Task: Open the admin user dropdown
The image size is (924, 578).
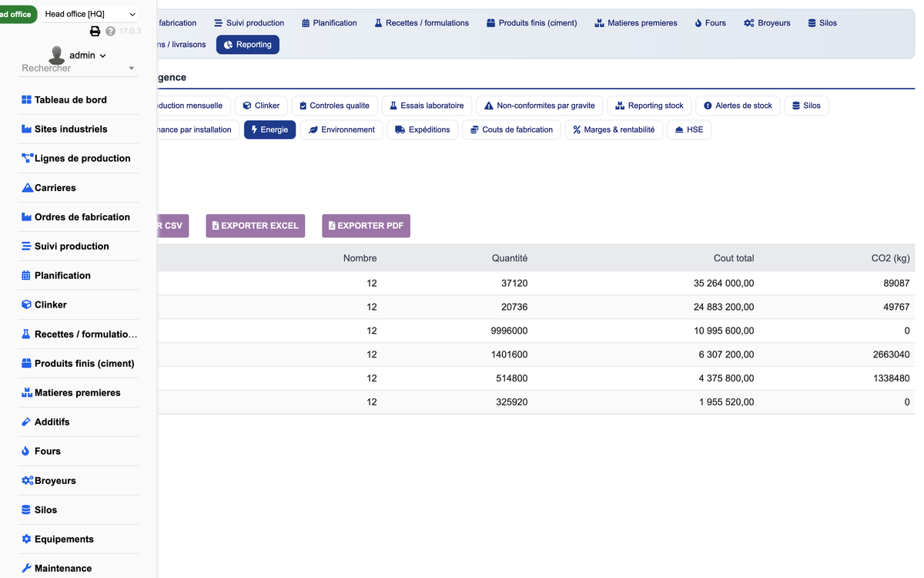Action: click(x=88, y=55)
